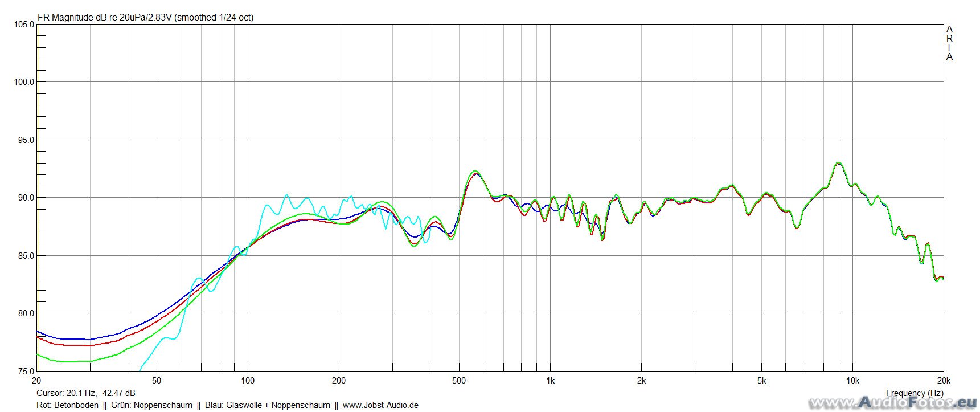Image resolution: width=980 pixels, height=412 pixels.
Task: Open the www.Jobst-Audio.de link
Action: 380,405
